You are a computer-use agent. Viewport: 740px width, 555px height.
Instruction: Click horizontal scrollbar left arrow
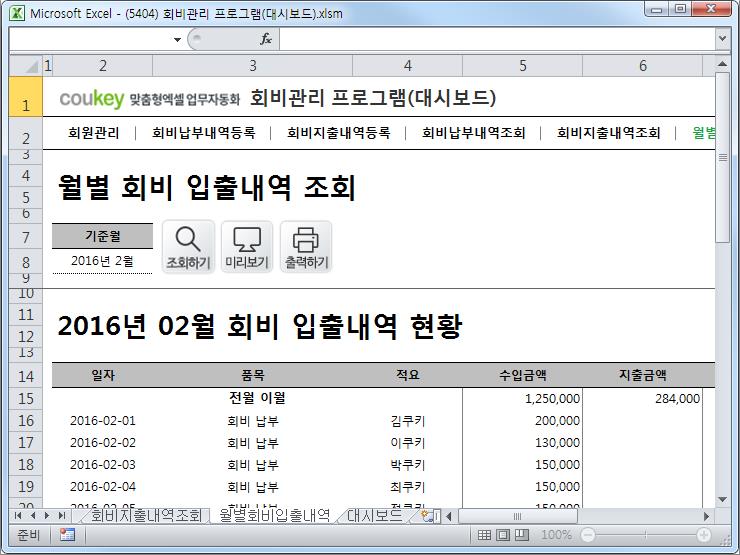(449, 516)
